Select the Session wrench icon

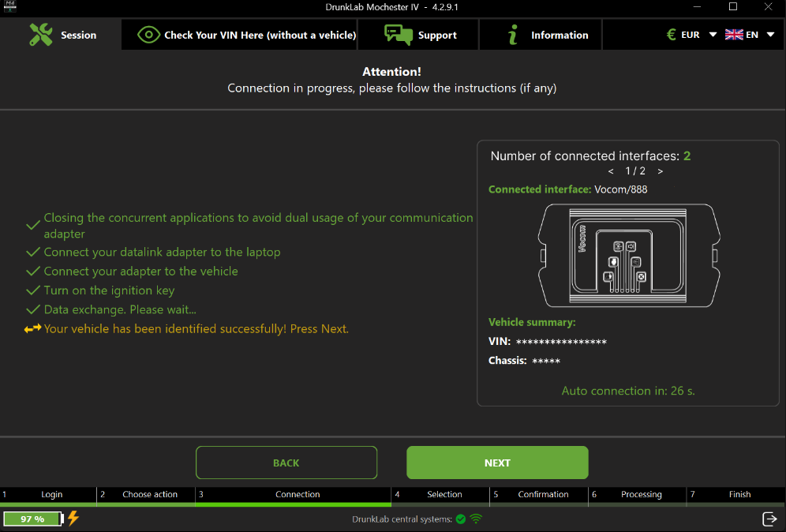click(41, 35)
